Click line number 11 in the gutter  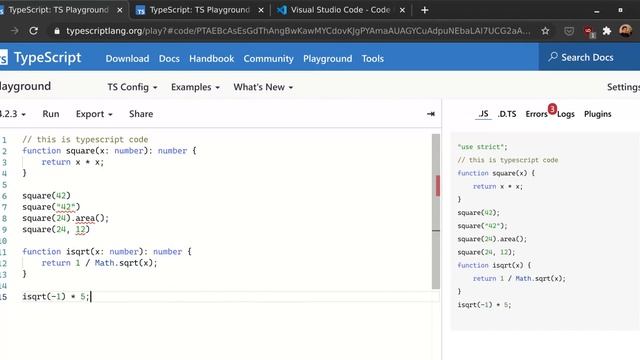(x=4, y=252)
